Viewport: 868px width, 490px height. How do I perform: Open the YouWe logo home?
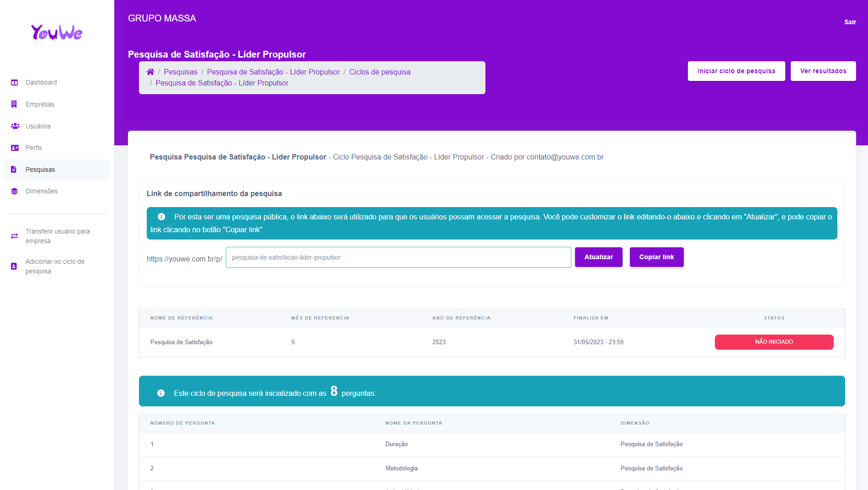click(x=57, y=32)
